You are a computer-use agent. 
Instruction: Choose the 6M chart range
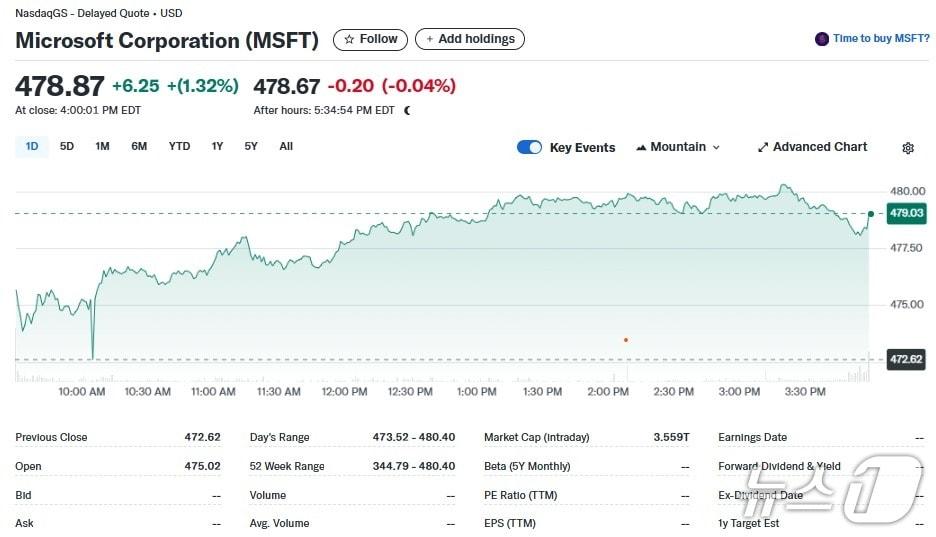[x=139, y=146]
